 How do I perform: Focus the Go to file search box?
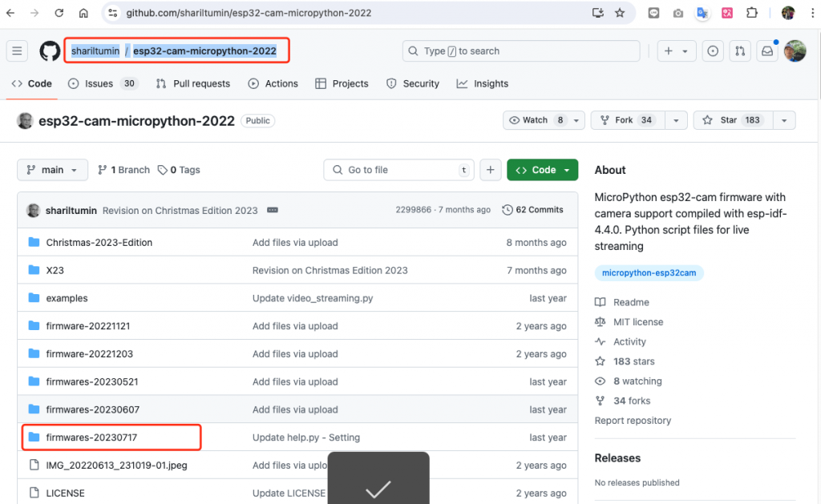398,170
